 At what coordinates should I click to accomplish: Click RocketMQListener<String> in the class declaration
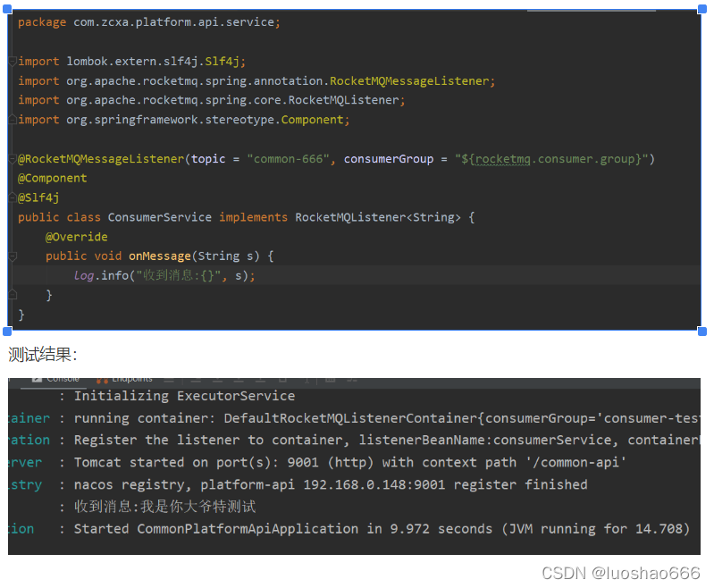pos(378,217)
